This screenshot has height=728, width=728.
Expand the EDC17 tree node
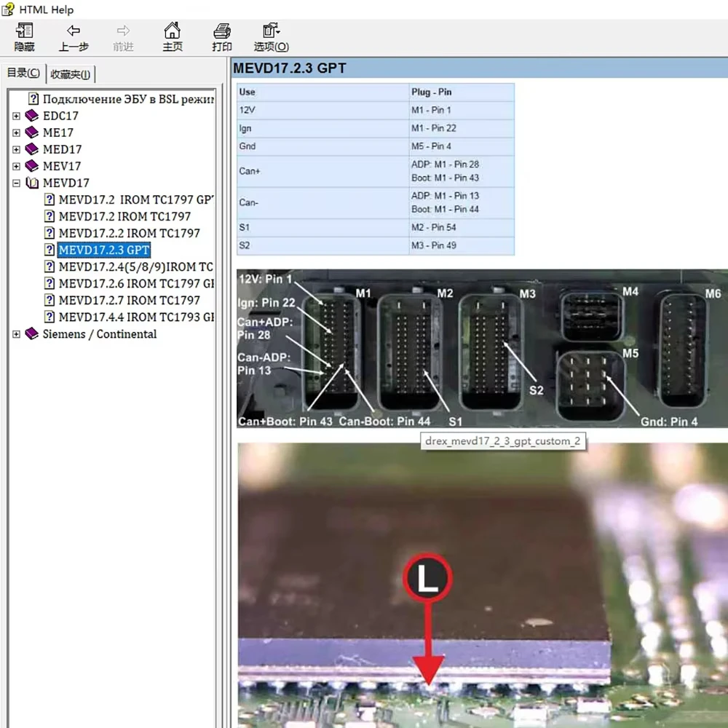(x=16, y=116)
